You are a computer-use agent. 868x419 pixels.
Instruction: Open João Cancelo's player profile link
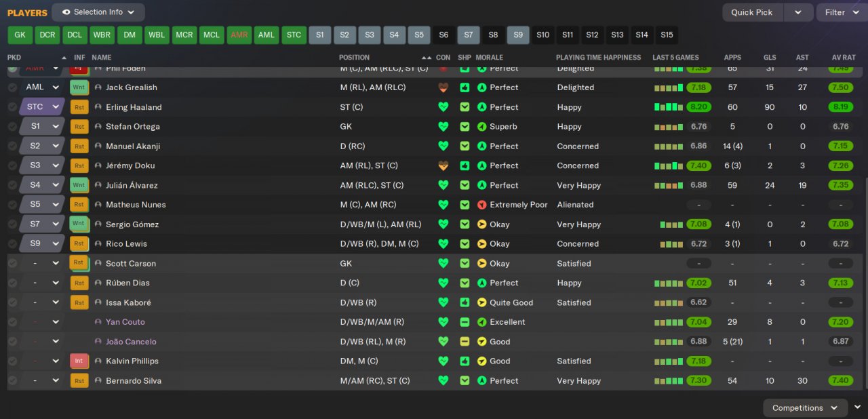pyautogui.click(x=131, y=342)
